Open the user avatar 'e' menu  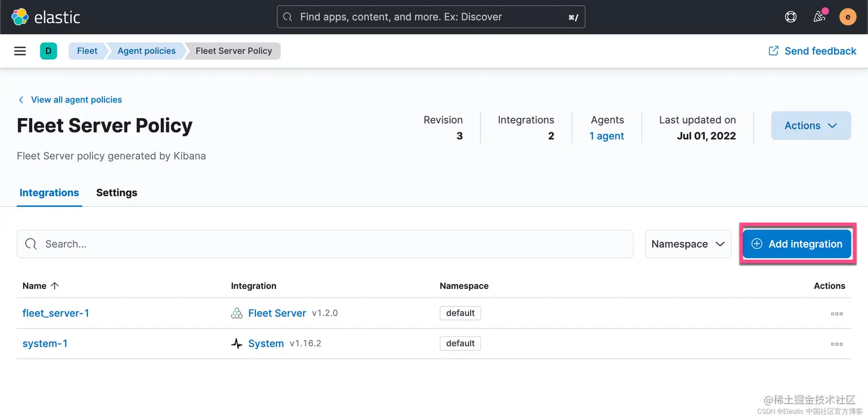(848, 17)
